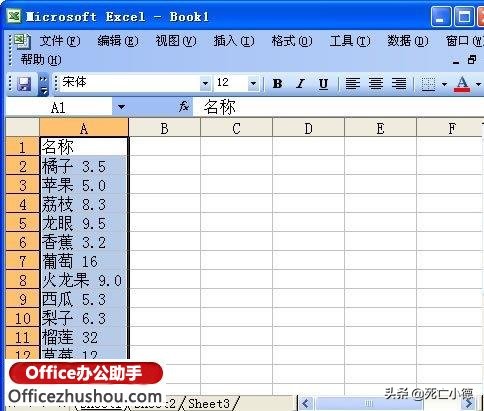This screenshot has height=411, width=484.
Task: Center align text in toolbar
Action: (x=376, y=83)
